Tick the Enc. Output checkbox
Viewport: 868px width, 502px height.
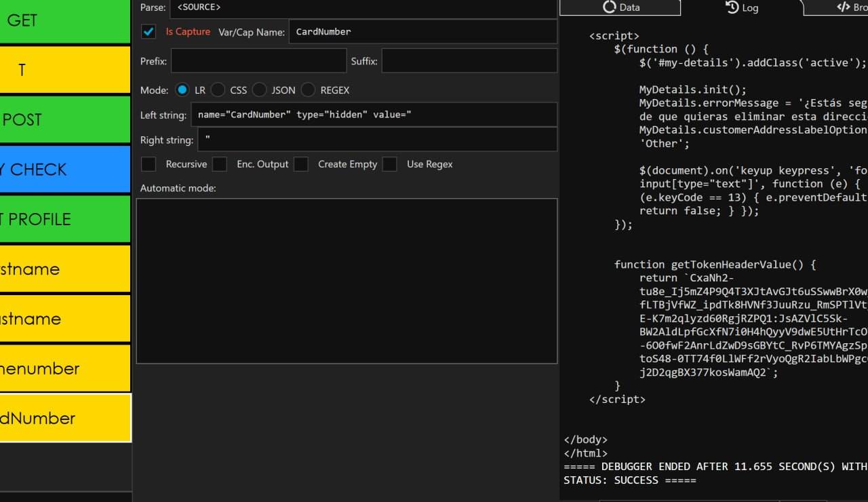[x=219, y=164]
